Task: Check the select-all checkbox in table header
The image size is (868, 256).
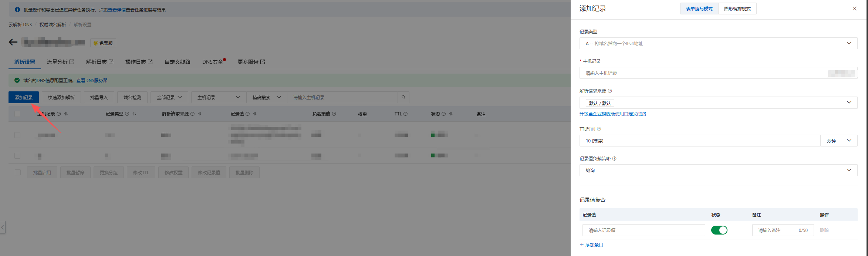Action: click(x=17, y=114)
